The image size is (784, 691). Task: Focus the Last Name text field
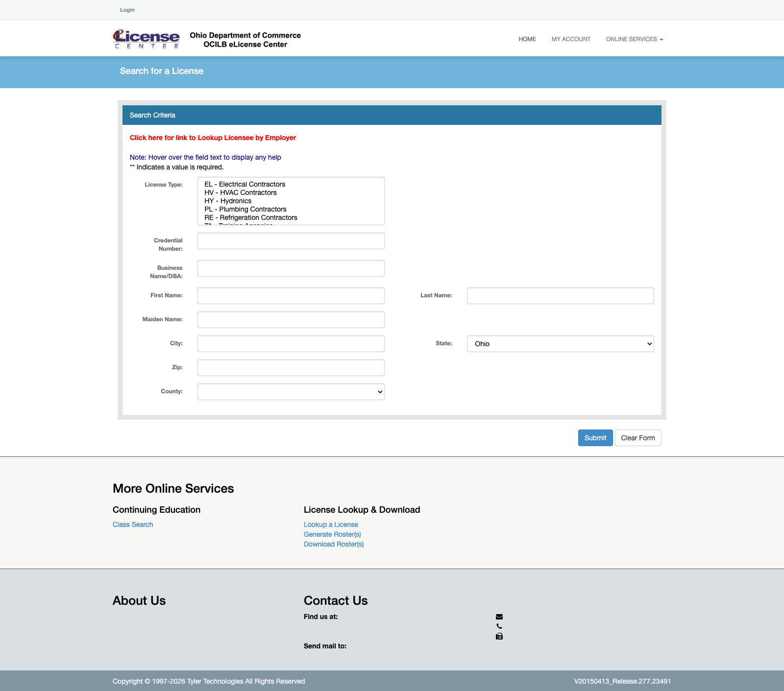560,296
